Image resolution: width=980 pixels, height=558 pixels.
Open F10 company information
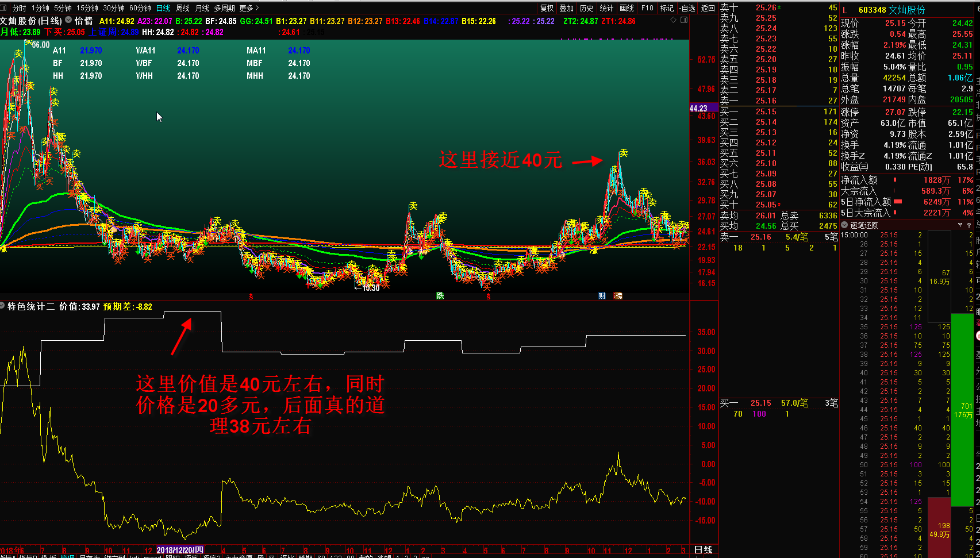647,8
